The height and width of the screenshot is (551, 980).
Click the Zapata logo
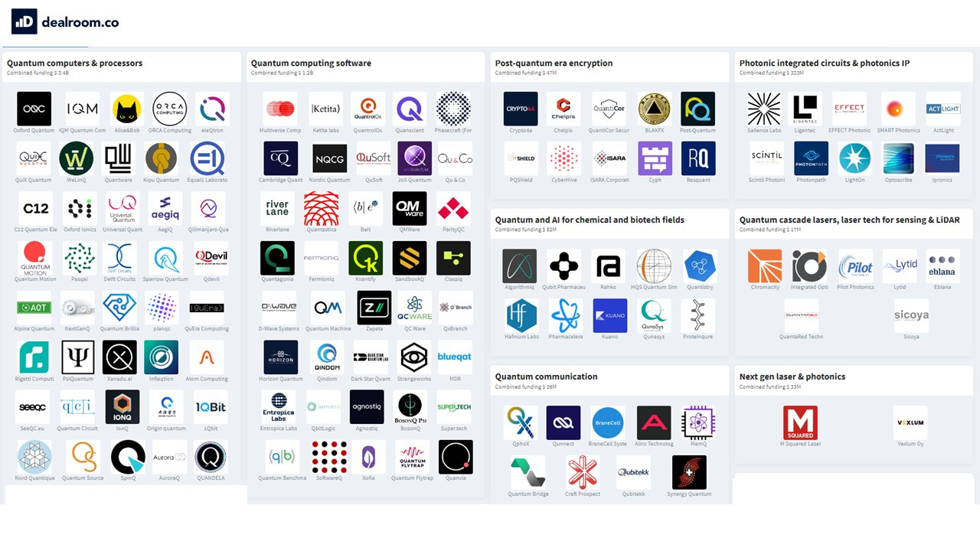point(374,308)
